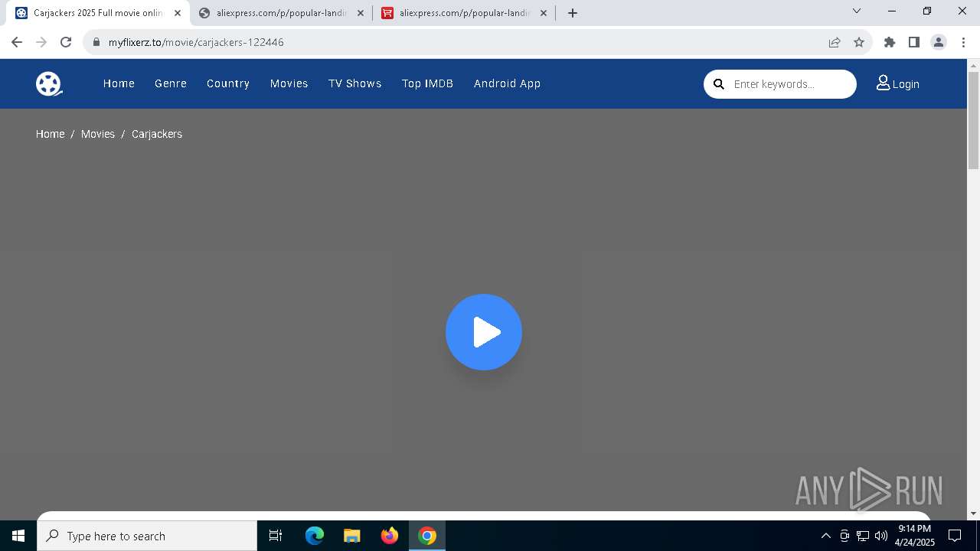Screen dimensions: 980x551
Task: Click the search magnifier icon
Action: tap(719, 84)
